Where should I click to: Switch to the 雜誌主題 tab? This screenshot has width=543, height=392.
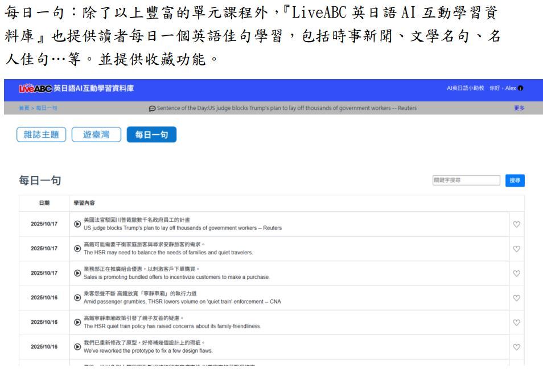click(x=42, y=135)
